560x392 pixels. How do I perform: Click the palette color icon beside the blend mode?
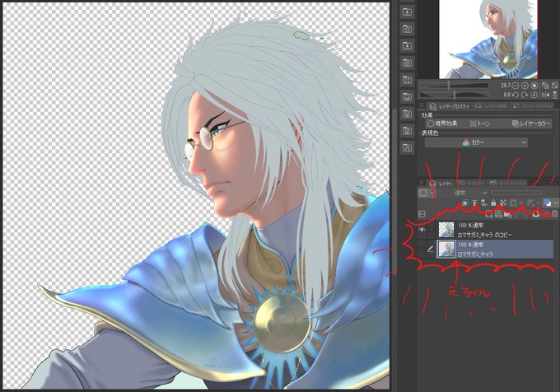(423, 193)
